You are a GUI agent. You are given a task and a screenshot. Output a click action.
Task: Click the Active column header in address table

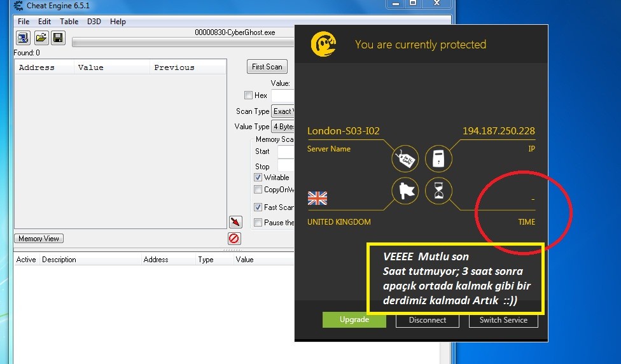click(x=26, y=260)
